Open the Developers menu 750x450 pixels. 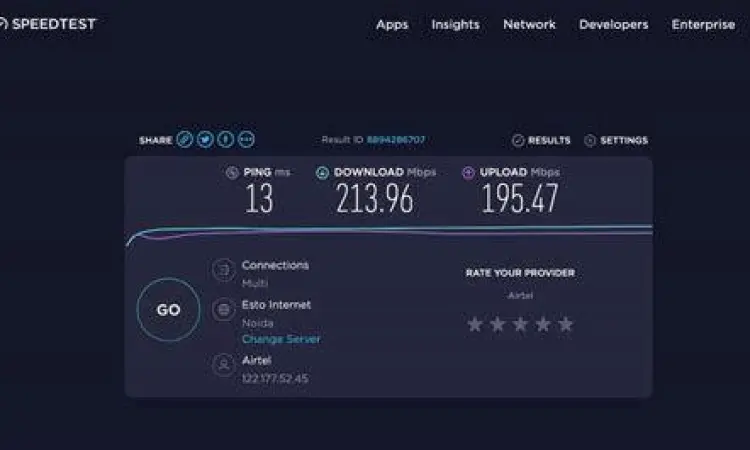613,24
